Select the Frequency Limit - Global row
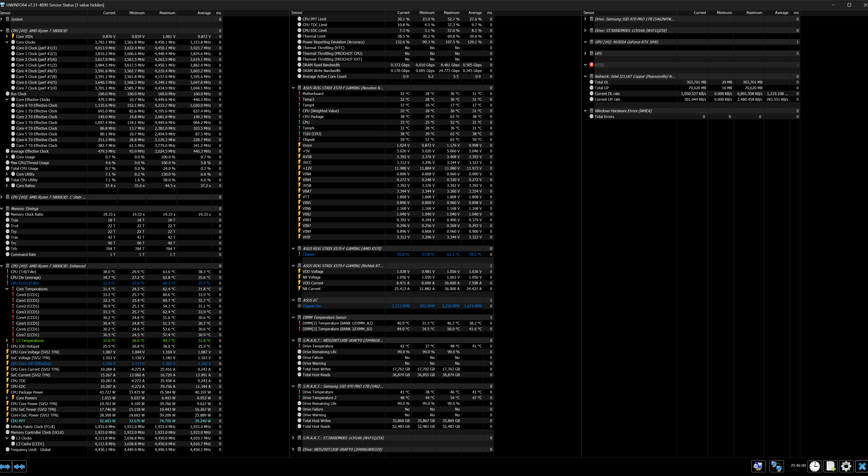The width and height of the screenshot is (868, 476). click(x=111, y=449)
